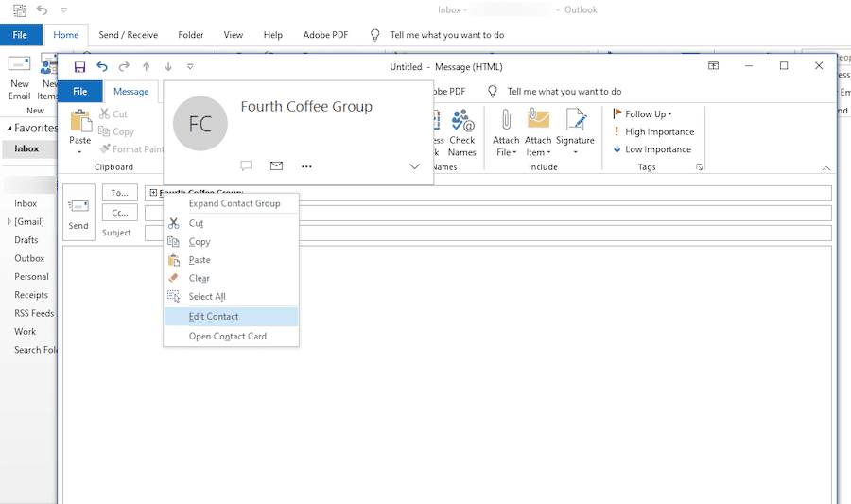Open the Drafts folder
851x504 pixels.
[26, 240]
